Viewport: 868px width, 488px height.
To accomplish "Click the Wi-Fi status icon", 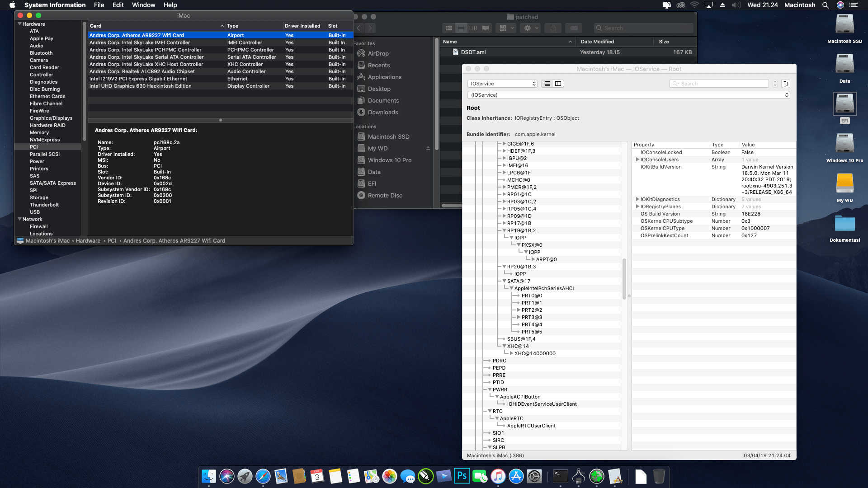I will pyautogui.click(x=694, y=5).
